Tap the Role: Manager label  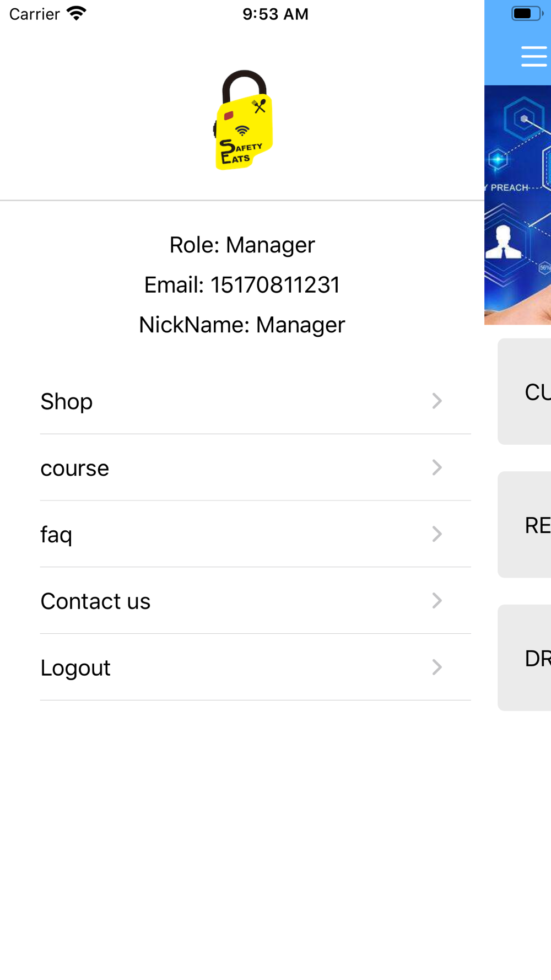pyautogui.click(x=242, y=245)
